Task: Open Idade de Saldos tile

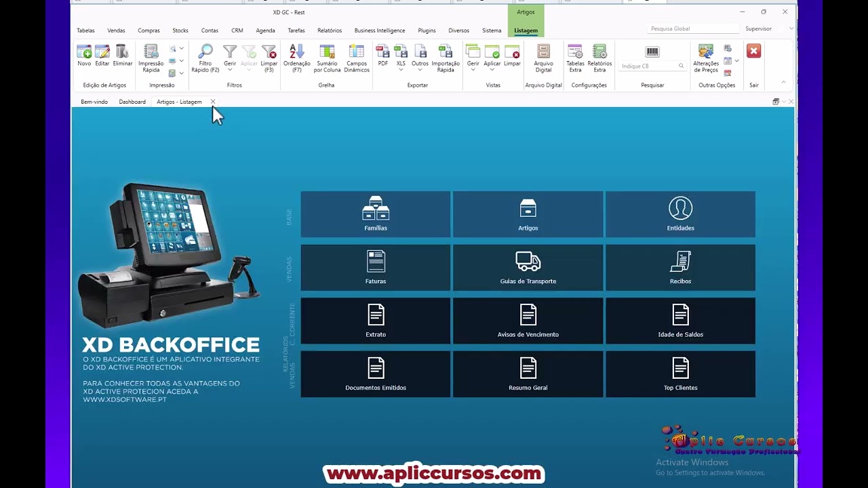Action: tap(680, 321)
